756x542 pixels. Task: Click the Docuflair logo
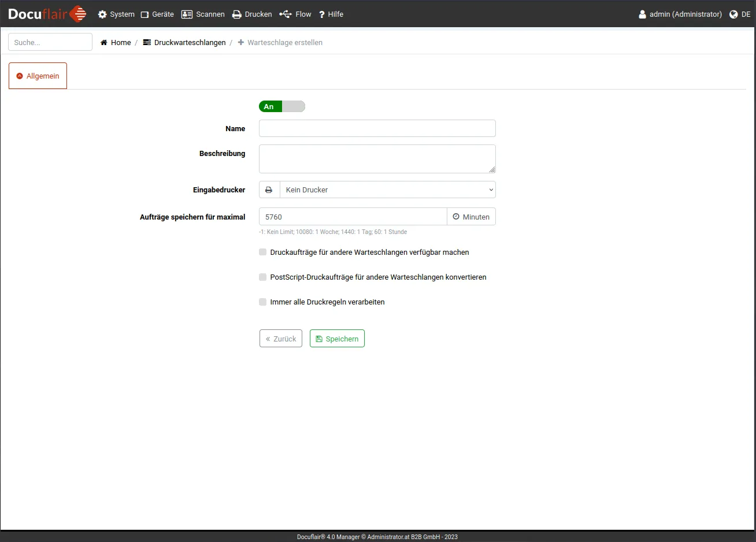click(47, 14)
